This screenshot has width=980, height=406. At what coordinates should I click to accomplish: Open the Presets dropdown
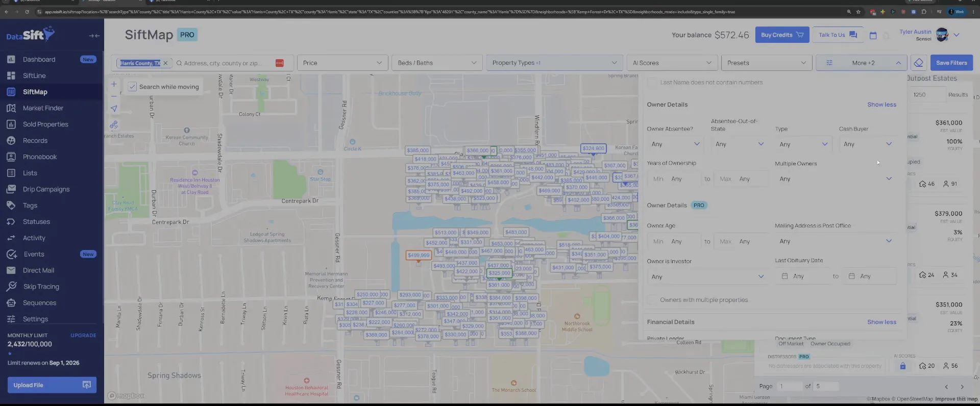[x=766, y=63]
